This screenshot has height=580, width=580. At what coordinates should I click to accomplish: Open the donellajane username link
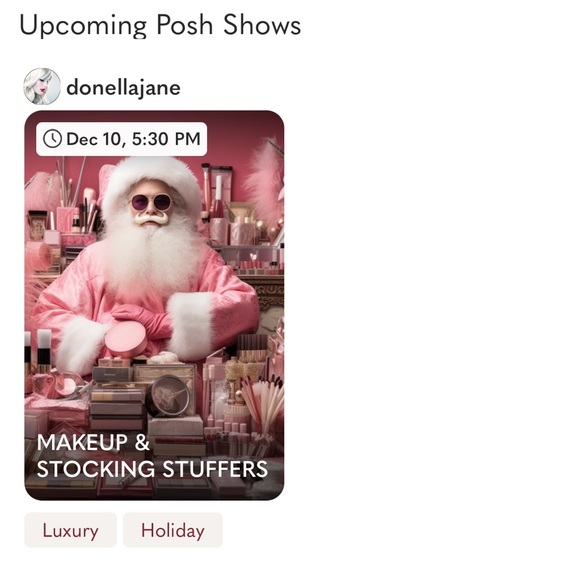click(x=123, y=88)
